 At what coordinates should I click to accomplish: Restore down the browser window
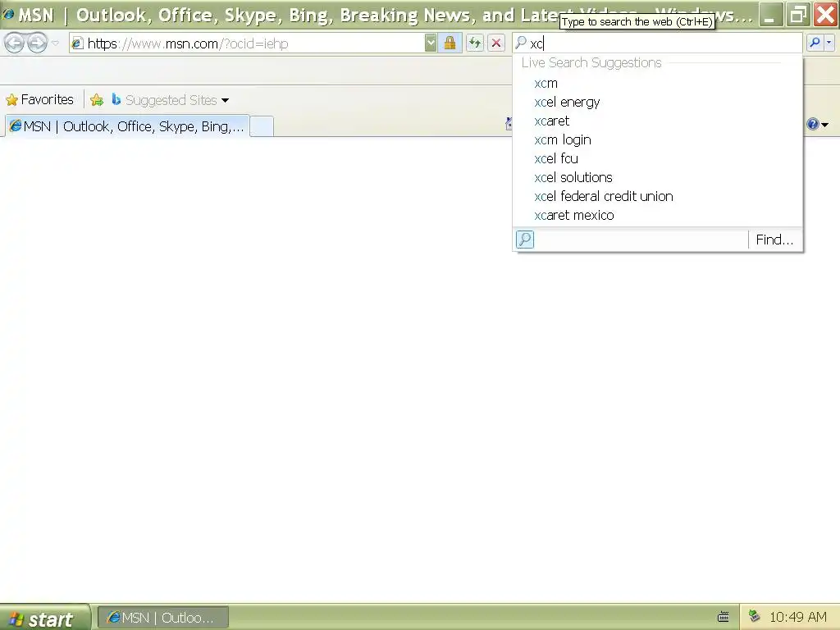(797, 15)
